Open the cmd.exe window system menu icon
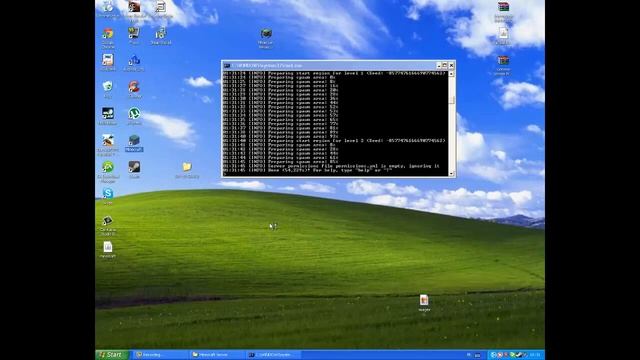Image resolution: width=640 pixels, height=360 pixels. (x=227, y=65)
